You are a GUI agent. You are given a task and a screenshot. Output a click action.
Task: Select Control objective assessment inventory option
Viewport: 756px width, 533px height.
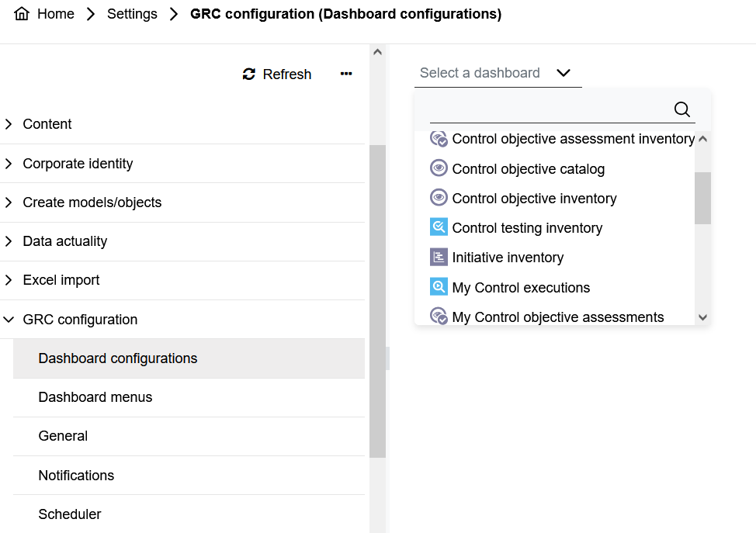pos(573,139)
